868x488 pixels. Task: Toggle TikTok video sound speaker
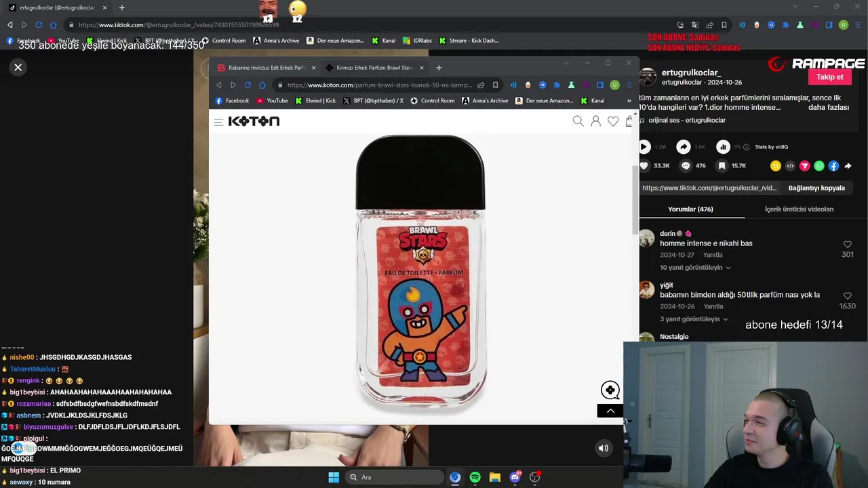click(x=604, y=448)
